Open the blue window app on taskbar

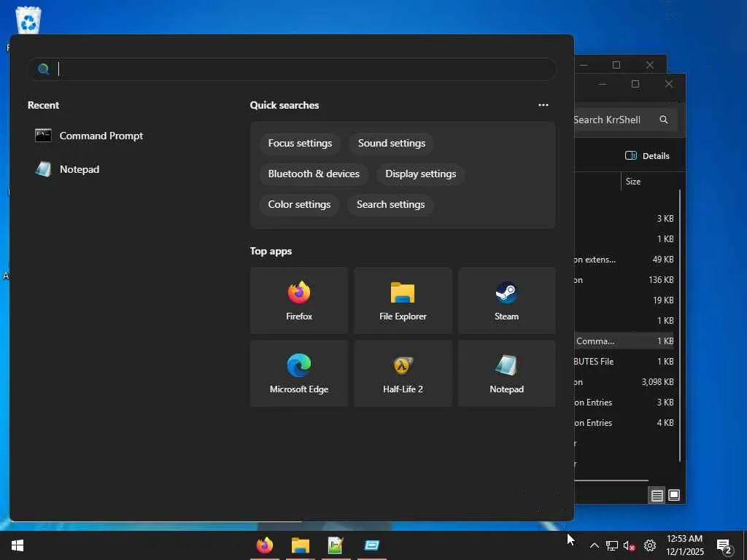(371, 545)
